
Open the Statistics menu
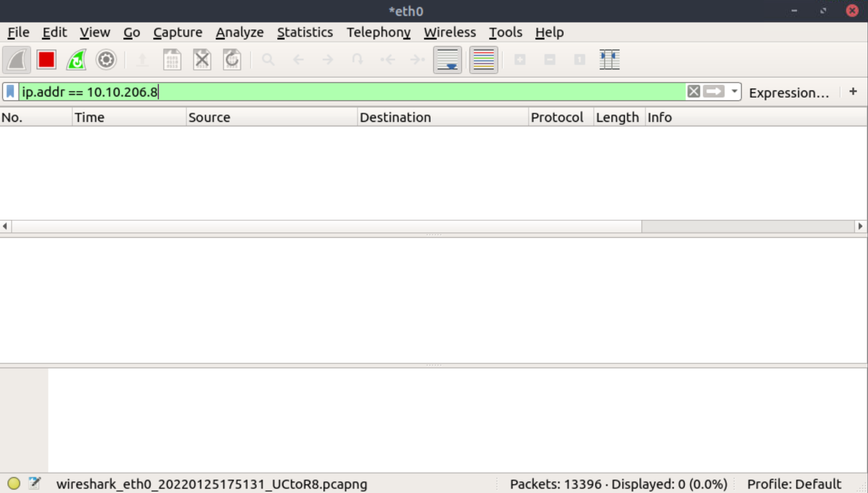click(305, 32)
